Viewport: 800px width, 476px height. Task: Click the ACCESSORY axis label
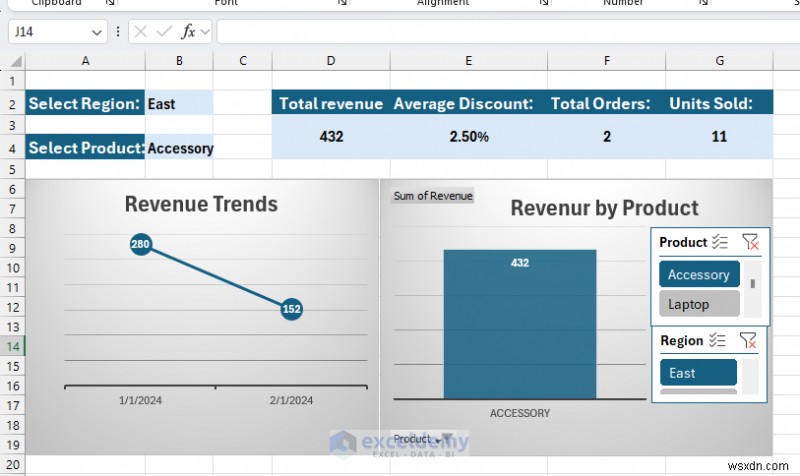[x=520, y=413]
